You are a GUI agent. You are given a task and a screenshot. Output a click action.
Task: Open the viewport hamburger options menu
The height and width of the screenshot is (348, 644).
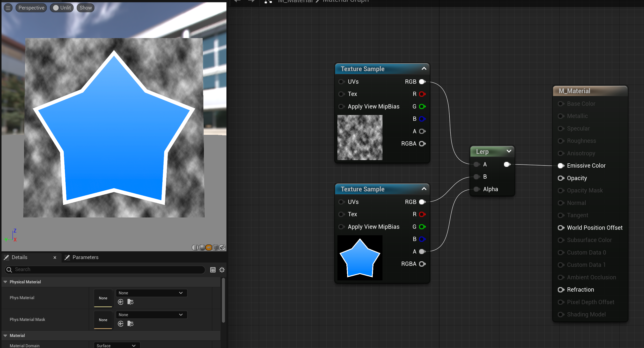pos(8,8)
